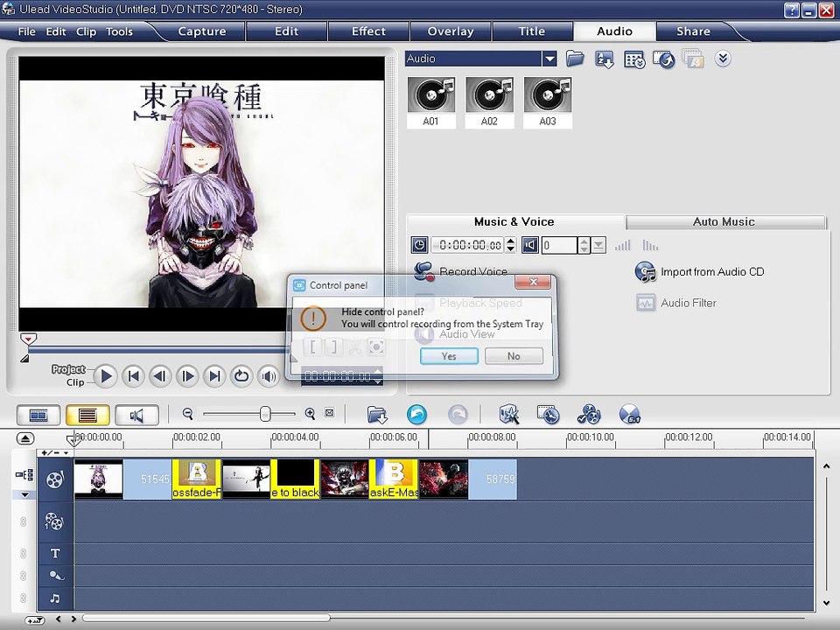Toggle the clip volume speaker icon
This screenshot has width=840, height=630.
tap(530, 245)
